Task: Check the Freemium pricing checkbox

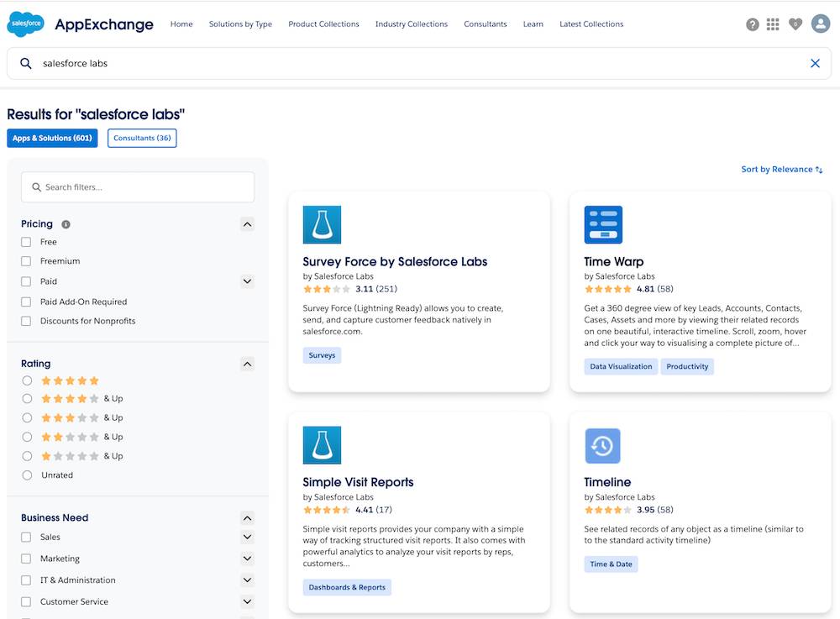Action: tap(26, 261)
